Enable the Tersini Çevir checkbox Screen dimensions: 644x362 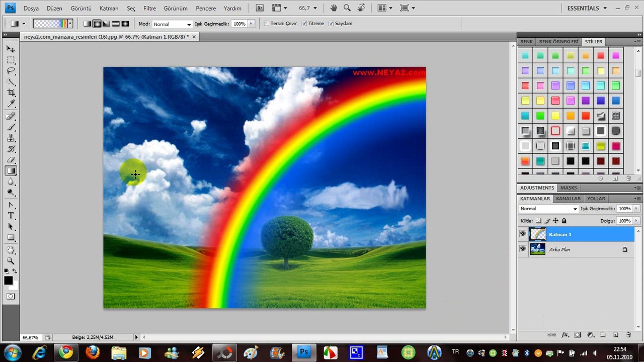tap(267, 24)
